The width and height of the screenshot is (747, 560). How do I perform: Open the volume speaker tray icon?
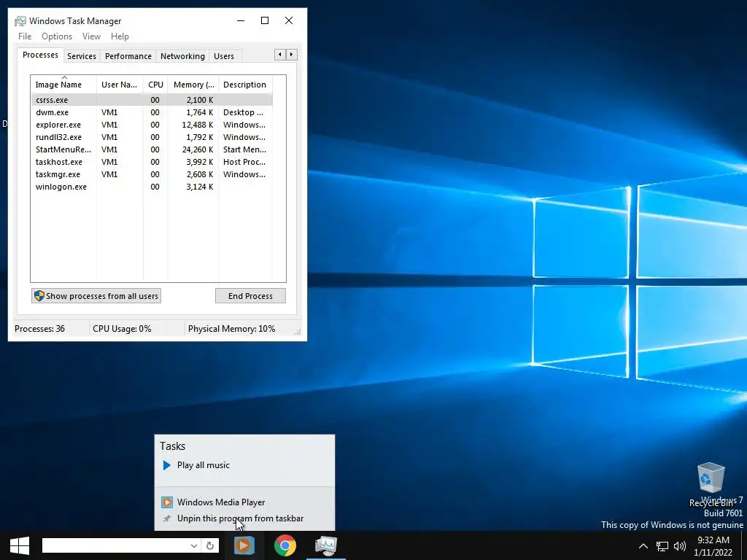680,546
